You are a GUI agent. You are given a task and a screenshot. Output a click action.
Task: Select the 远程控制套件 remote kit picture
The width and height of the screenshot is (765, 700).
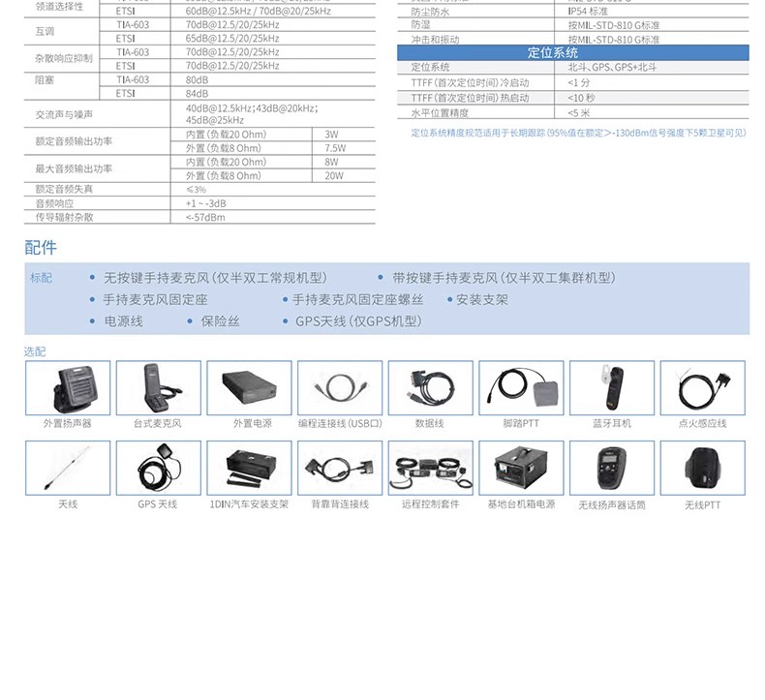430,469
